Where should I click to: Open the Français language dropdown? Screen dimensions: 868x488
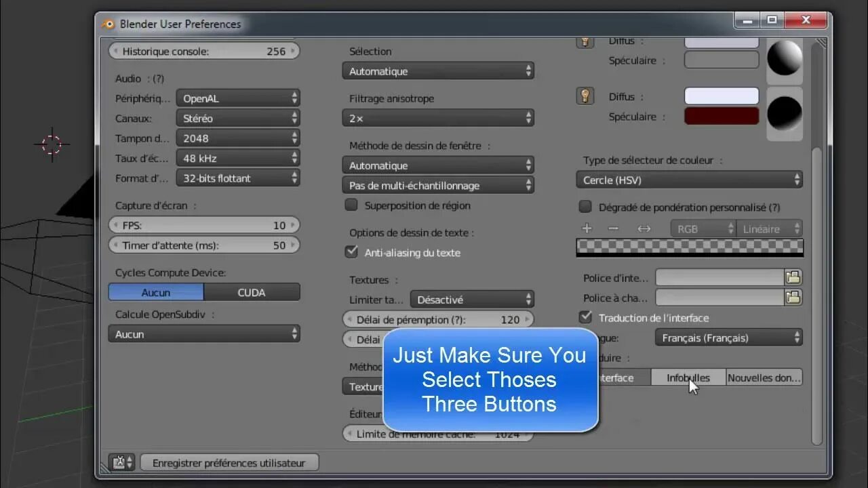(x=729, y=338)
